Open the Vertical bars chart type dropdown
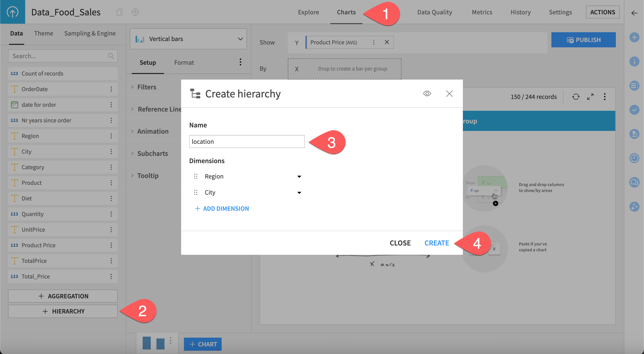Screen dimensions: 644x354 pyautogui.click(x=188, y=39)
